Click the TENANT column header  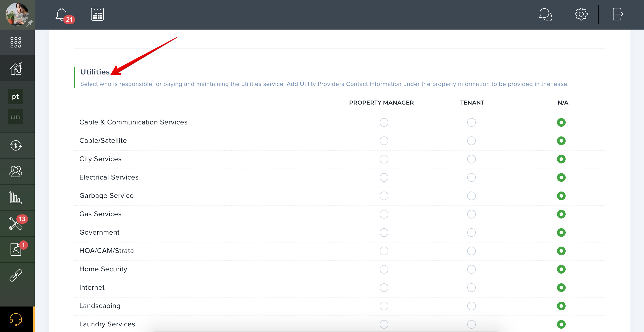472,103
